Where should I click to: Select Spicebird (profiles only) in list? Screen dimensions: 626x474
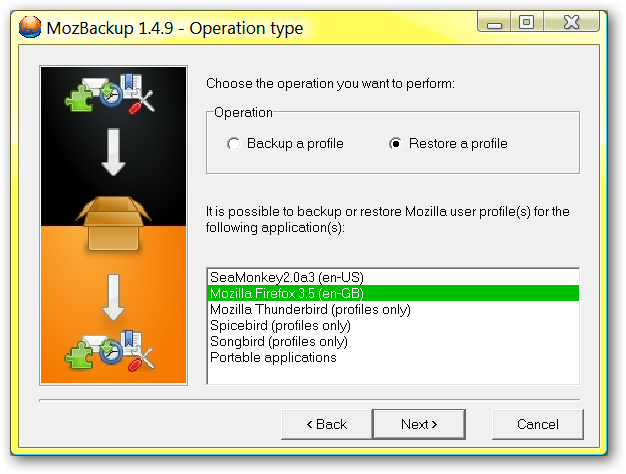point(393,325)
